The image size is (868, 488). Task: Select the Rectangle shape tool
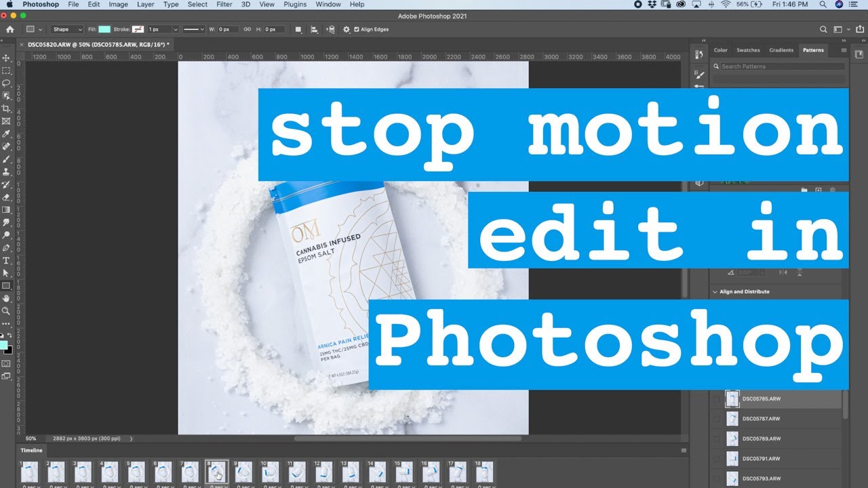(x=6, y=285)
